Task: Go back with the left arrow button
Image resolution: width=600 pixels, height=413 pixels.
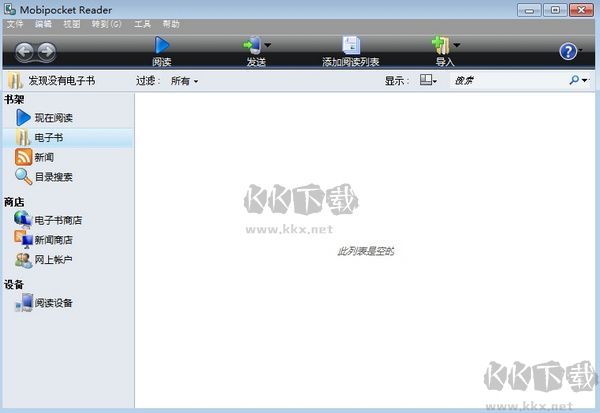Action: pos(25,52)
